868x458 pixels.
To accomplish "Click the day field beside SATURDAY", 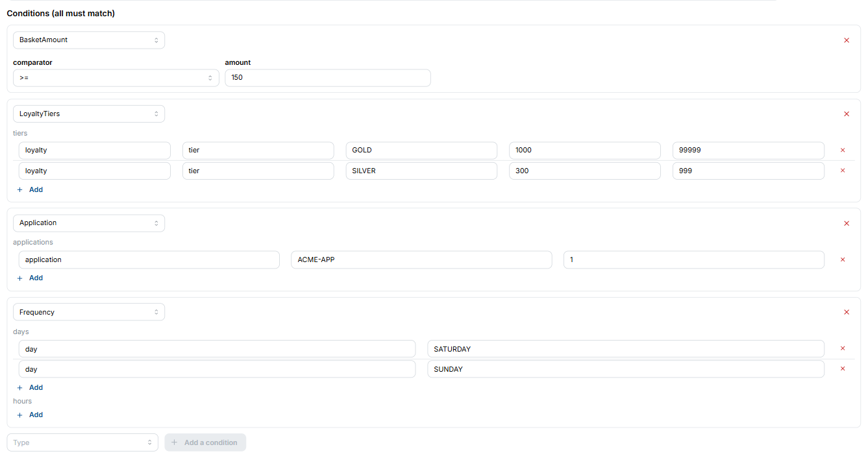I will click(x=217, y=349).
